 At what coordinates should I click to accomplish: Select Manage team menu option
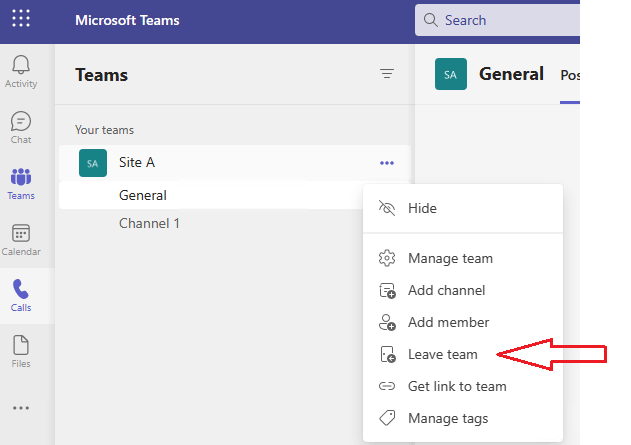point(450,258)
